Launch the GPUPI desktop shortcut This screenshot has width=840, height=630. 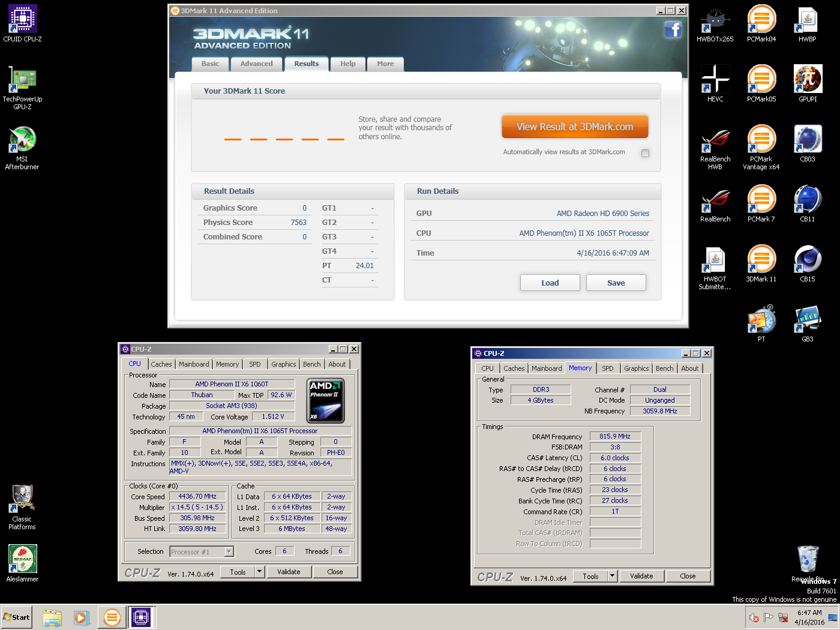[x=808, y=83]
